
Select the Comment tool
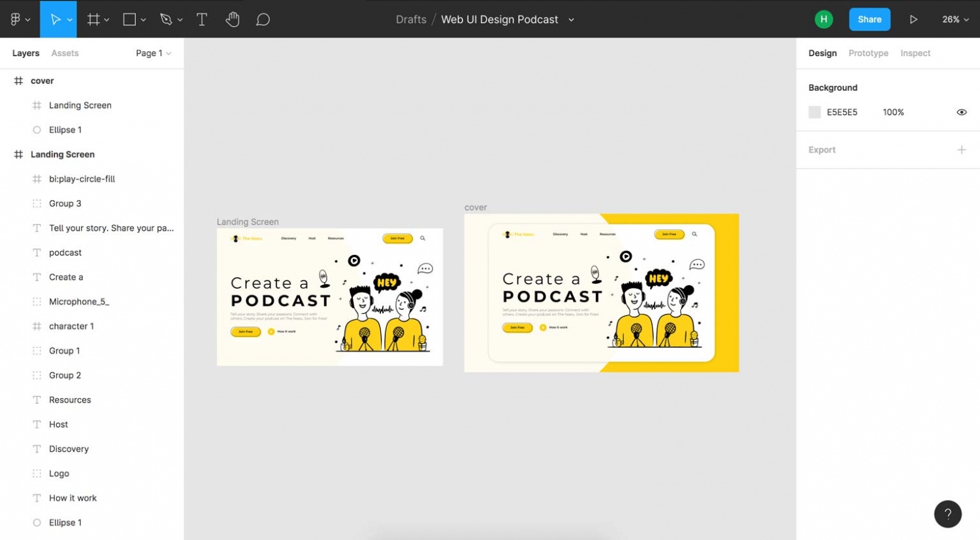pos(263,20)
